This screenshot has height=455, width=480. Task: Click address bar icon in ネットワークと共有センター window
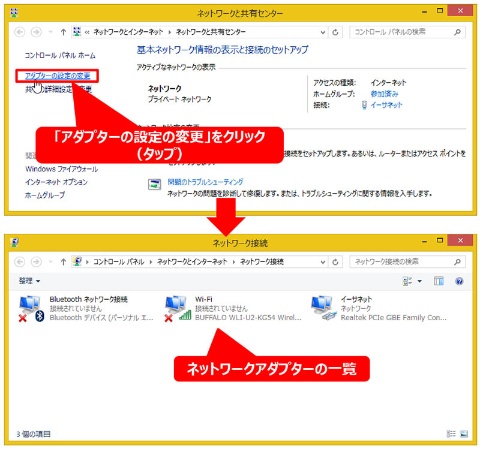tap(77, 32)
